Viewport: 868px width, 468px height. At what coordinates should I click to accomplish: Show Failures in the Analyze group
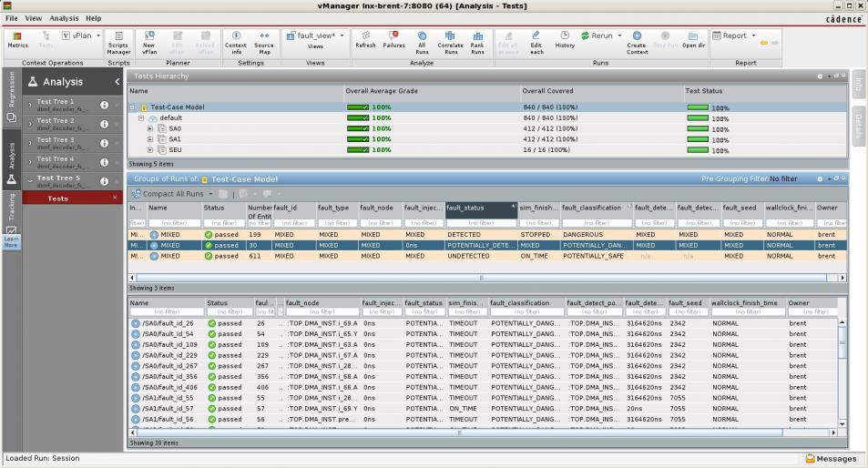(393, 40)
